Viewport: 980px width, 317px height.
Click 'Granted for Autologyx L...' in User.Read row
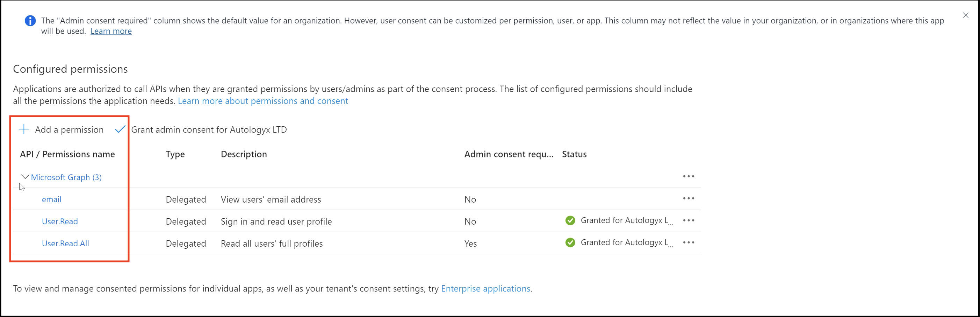click(x=627, y=220)
